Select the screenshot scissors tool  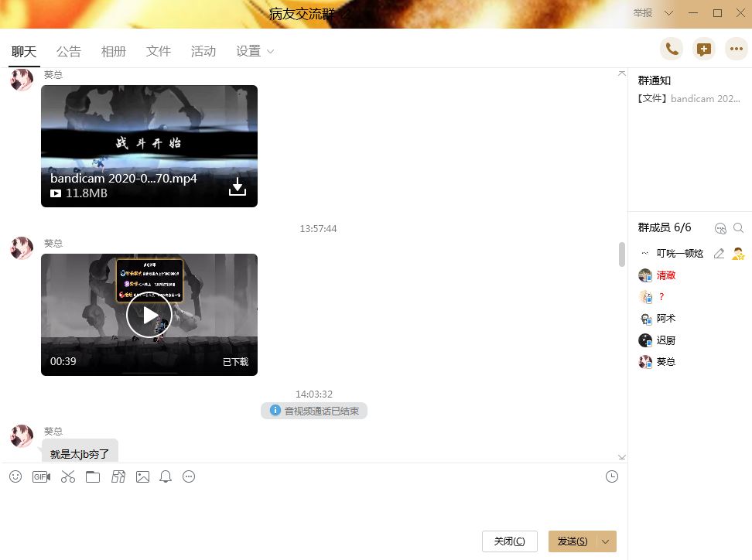tap(67, 476)
